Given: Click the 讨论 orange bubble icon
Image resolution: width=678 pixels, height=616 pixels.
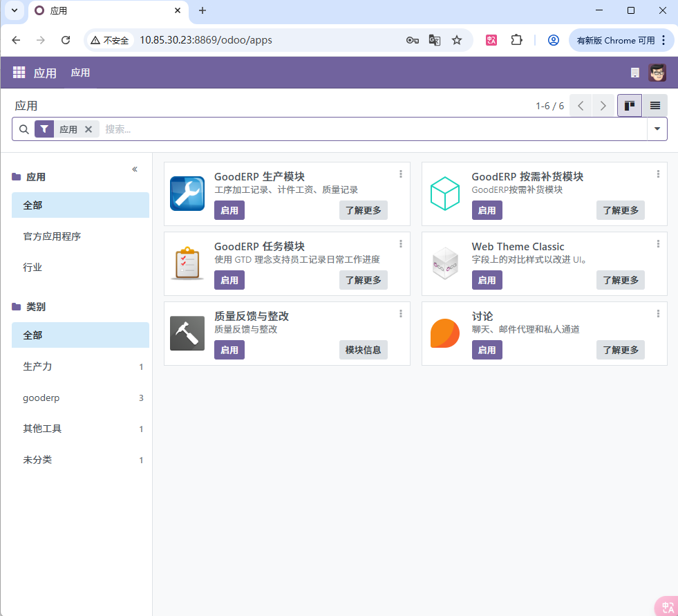Looking at the screenshot, I should [445, 333].
